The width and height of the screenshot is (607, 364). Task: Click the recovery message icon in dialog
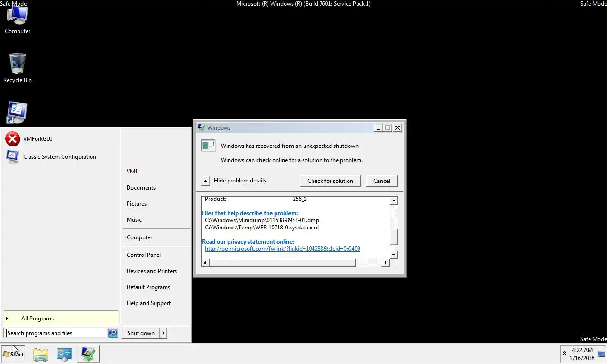click(208, 146)
